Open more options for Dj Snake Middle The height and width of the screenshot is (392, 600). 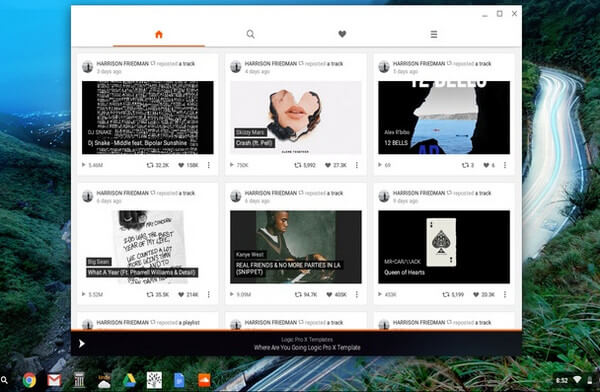point(209,165)
